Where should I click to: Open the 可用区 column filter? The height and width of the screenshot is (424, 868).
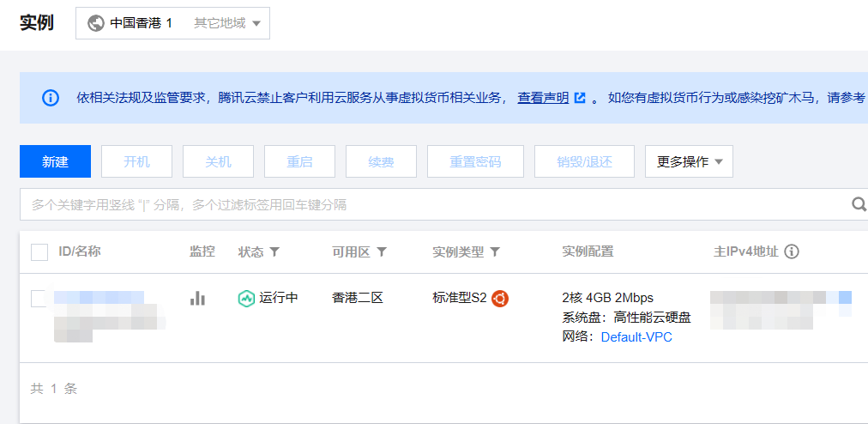click(x=382, y=252)
